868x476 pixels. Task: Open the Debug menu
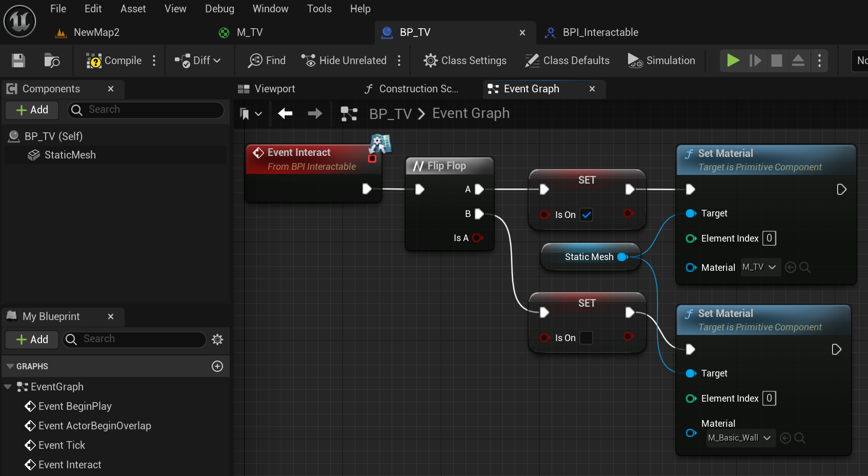click(x=219, y=9)
